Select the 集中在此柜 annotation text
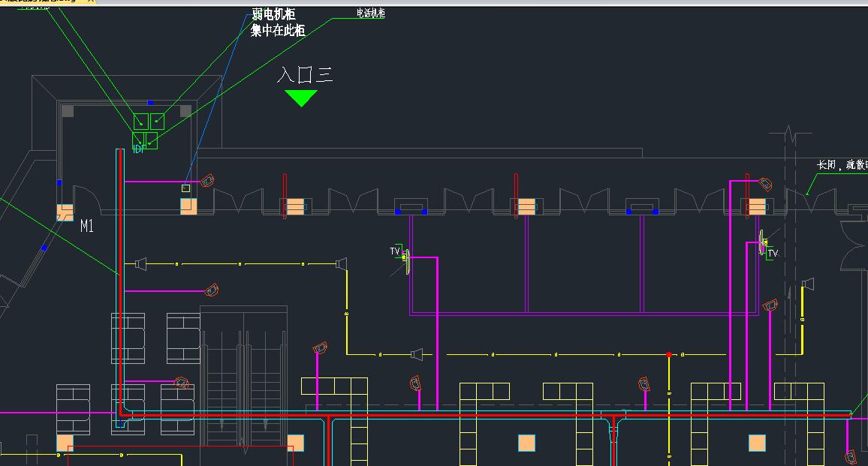Screen dimensions: 868x466 [x=278, y=31]
